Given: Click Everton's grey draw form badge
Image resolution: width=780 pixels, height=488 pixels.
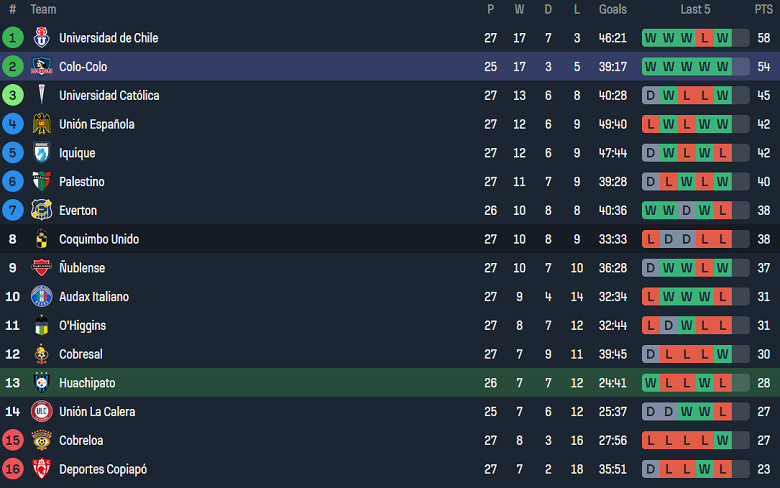Looking at the screenshot, I should coord(687,211).
